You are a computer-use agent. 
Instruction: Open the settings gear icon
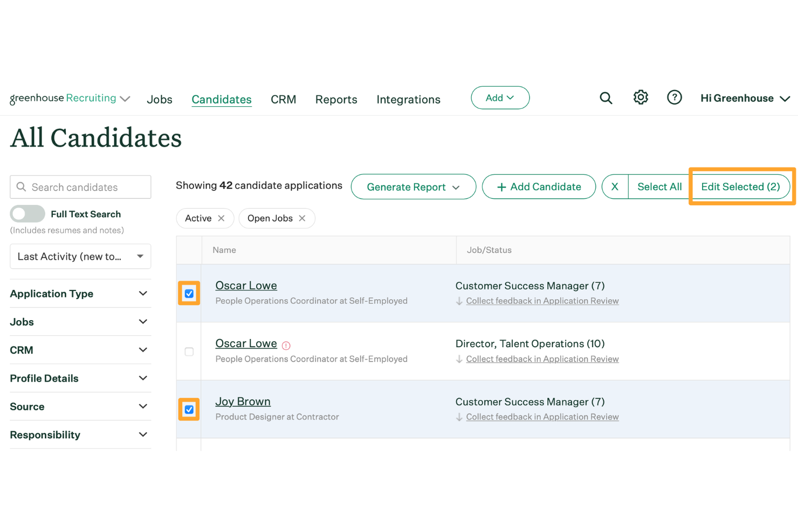[x=640, y=98]
